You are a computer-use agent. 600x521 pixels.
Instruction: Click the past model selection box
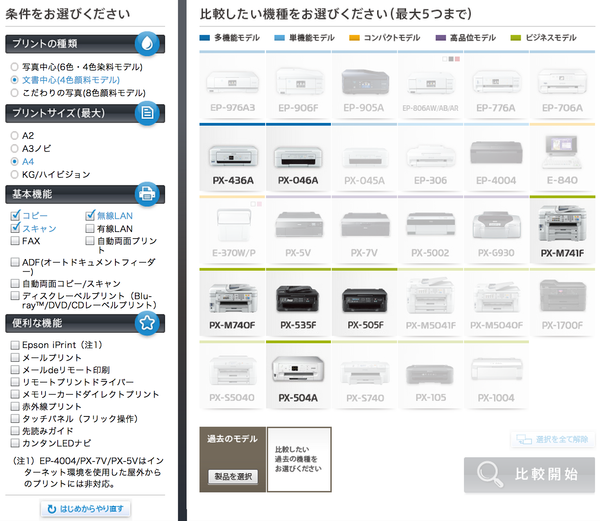299,459
